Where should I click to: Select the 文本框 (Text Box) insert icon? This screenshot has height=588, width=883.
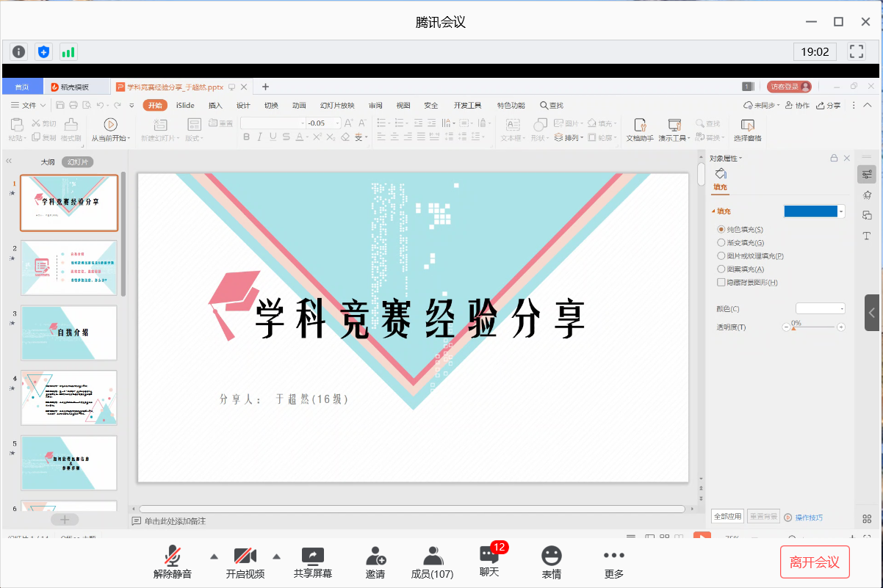point(511,126)
